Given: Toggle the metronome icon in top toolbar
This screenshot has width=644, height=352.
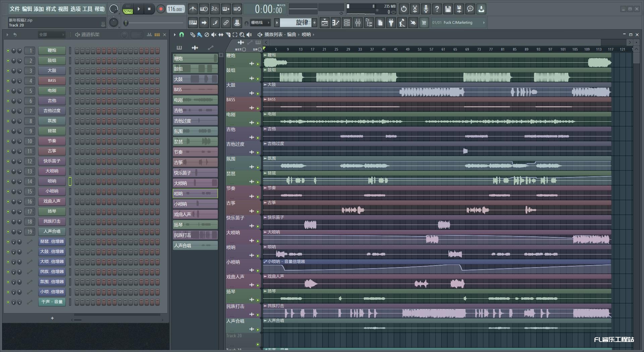Looking at the screenshot, I should (193, 9).
